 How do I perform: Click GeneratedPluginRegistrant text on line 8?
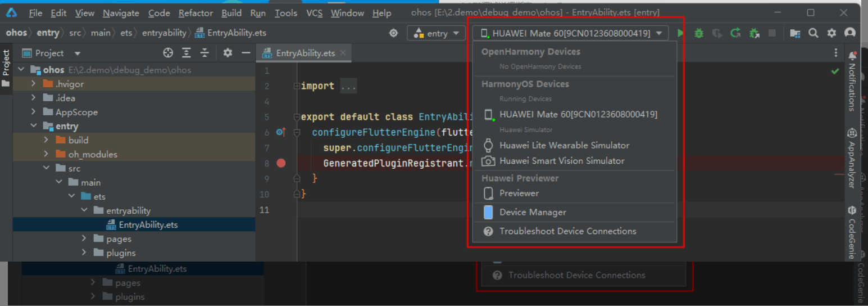click(393, 163)
